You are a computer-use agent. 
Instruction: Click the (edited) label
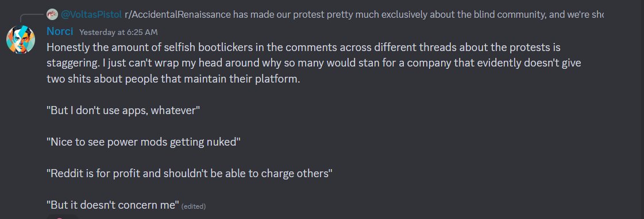click(x=194, y=206)
